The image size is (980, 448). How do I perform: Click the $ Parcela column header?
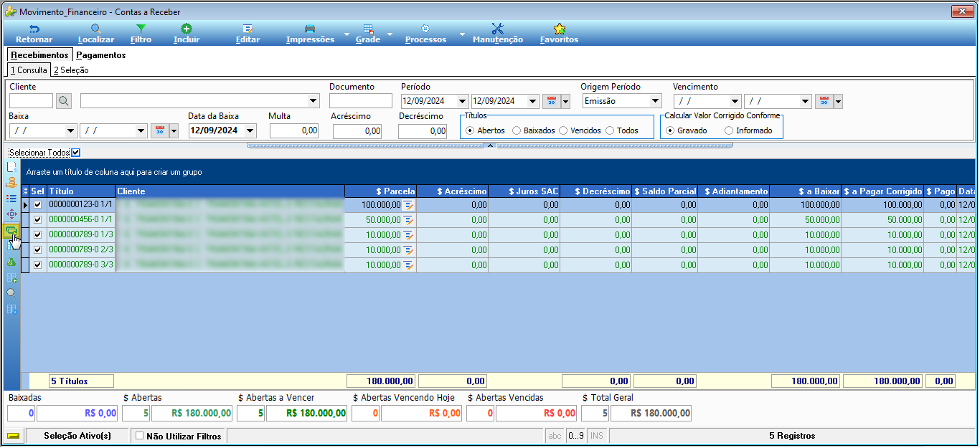(380, 191)
